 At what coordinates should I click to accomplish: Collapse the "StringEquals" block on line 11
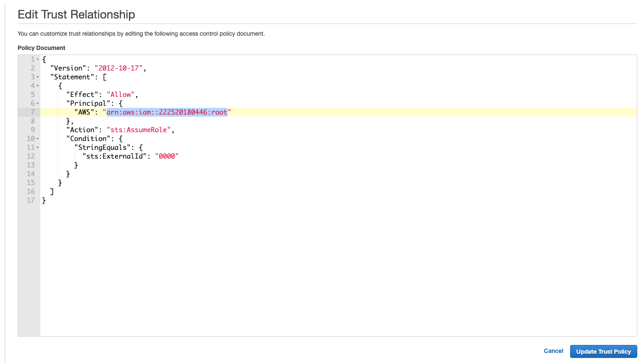pyautogui.click(x=37, y=148)
